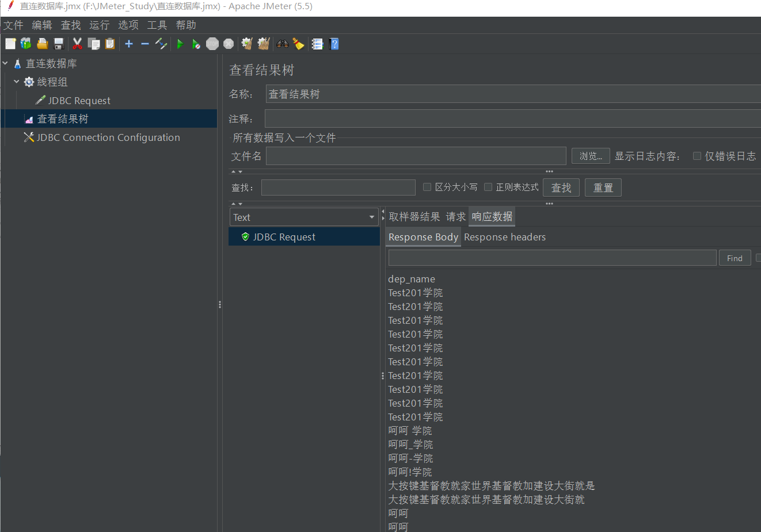Save the test plan with floppy icon
This screenshot has height=532, width=761.
click(58, 44)
